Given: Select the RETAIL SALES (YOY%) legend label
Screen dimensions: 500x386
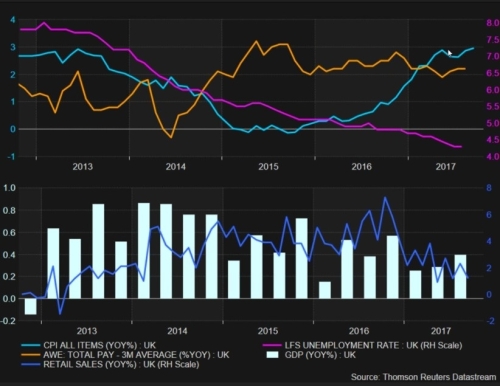Looking at the screenshot, I should coord(121,364).
